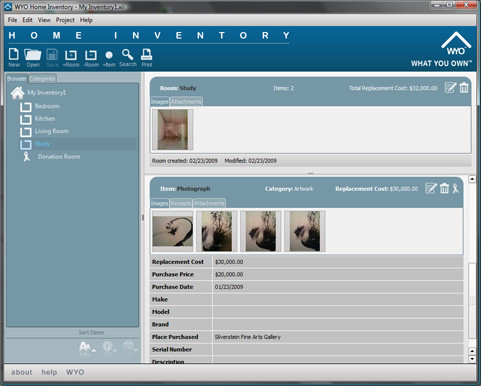The height and width of the screenshot is (386, 481).
Task: Open the Photograph item's Attachments tab
Action: [209, 203]
